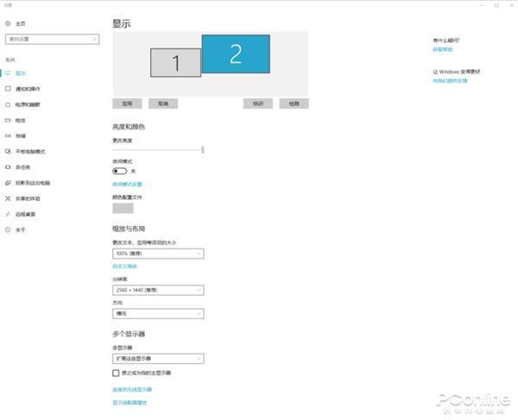Image resolution: width=518 pixels, height=420 pixels.
Task: Open the 2560 × 1440 resolution dropdown
Action: click(x=158, y=291)
